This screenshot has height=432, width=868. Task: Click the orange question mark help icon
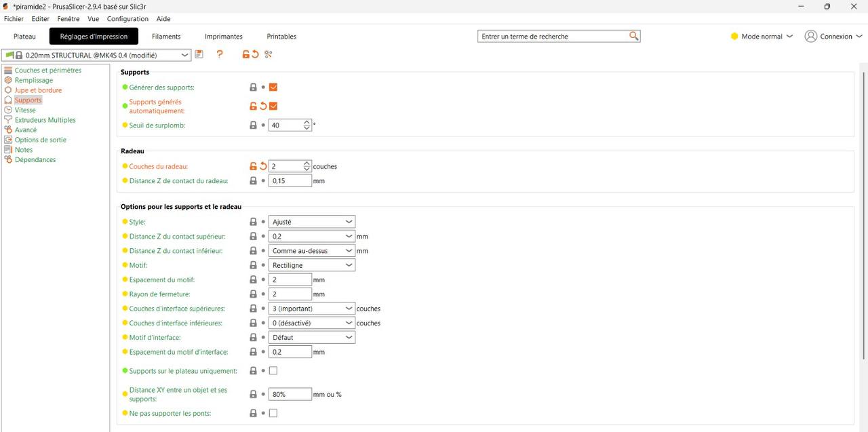coord(220,54)
